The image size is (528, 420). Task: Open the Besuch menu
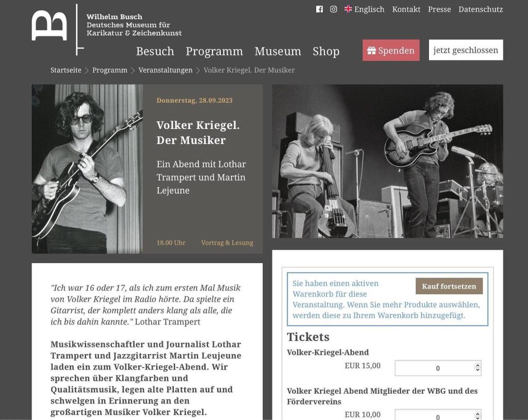point(155,51)
